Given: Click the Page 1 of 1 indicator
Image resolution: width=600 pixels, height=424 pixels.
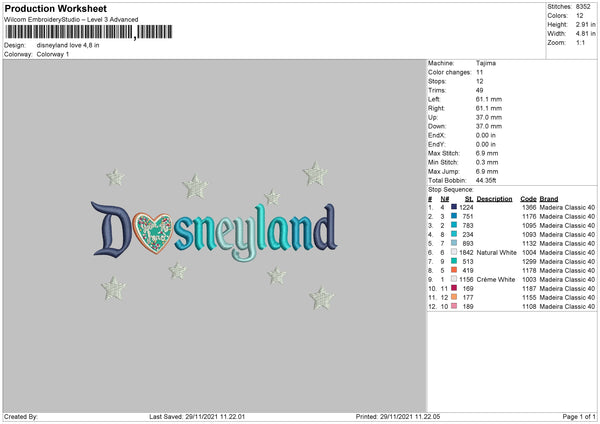Looking at the screenshot, I should pos(579,416).
